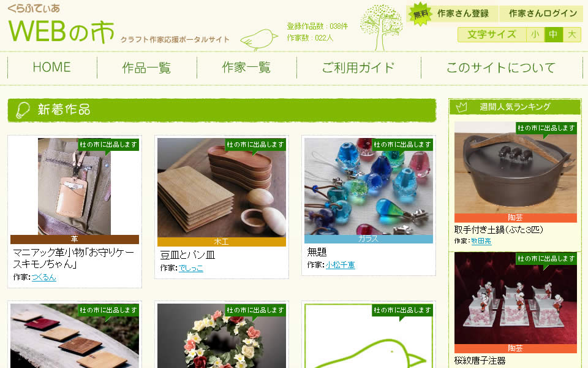Click the lightbulb icon beside 新着作品
The image size is (588, 368).
(x=23, y=110)
